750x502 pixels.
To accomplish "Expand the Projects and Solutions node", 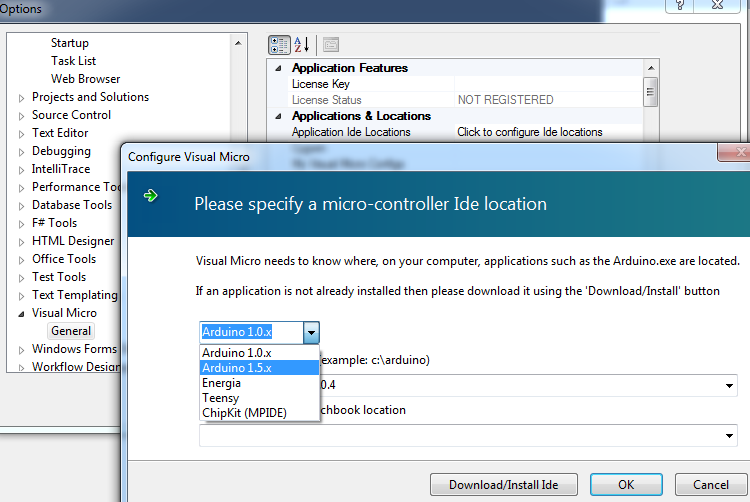I will tap(21, 98).
